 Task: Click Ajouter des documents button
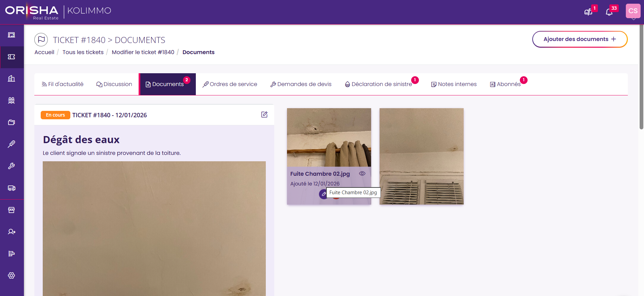pyautogui.click(x=580, y=39)
